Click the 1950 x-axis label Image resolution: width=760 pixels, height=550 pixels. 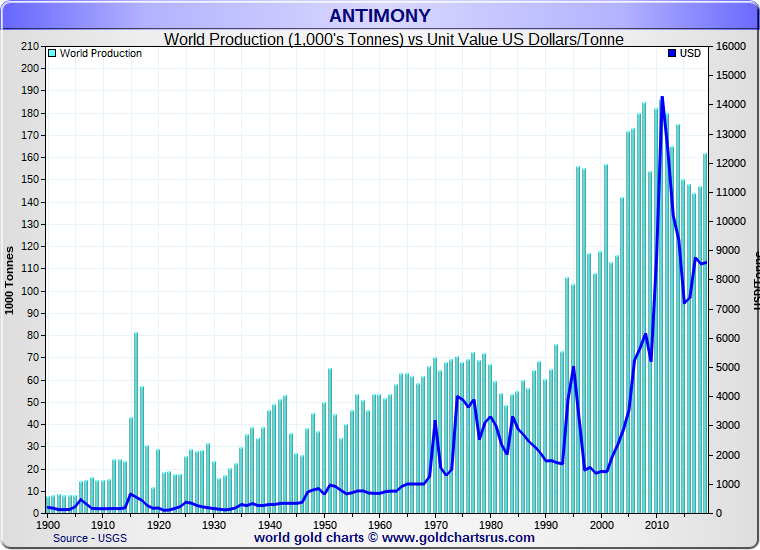coord(325,525)
